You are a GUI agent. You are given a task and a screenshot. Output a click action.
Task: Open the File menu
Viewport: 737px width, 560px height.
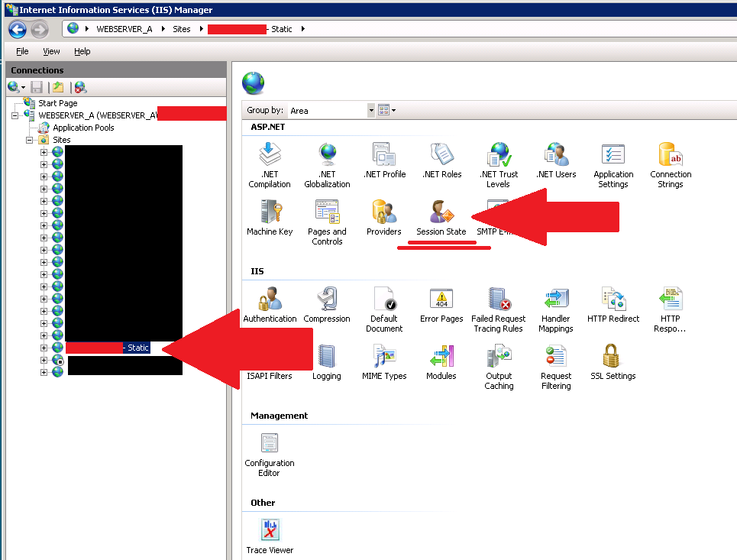click(x=22, y=51)
